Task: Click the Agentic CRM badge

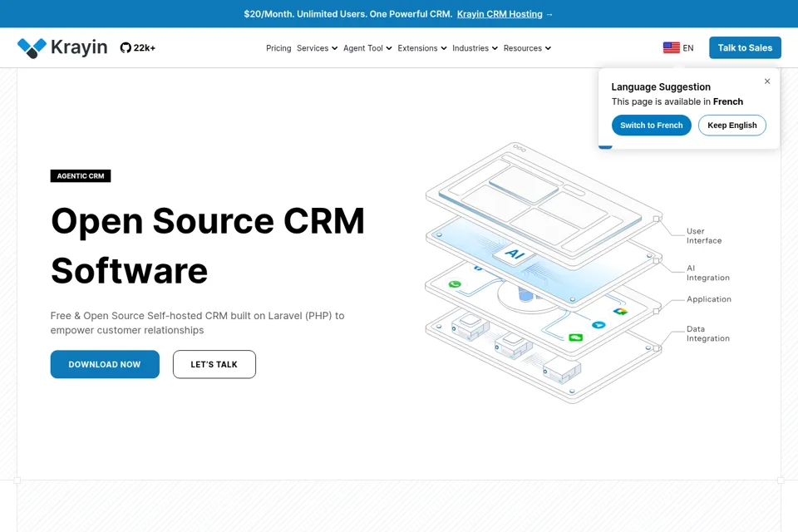Action: 81,175
